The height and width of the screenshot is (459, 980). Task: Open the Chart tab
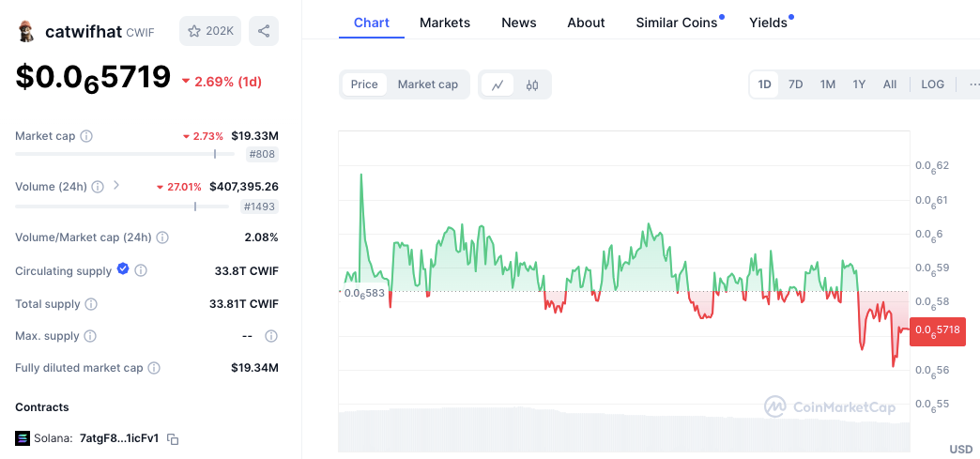pos(371,23)
